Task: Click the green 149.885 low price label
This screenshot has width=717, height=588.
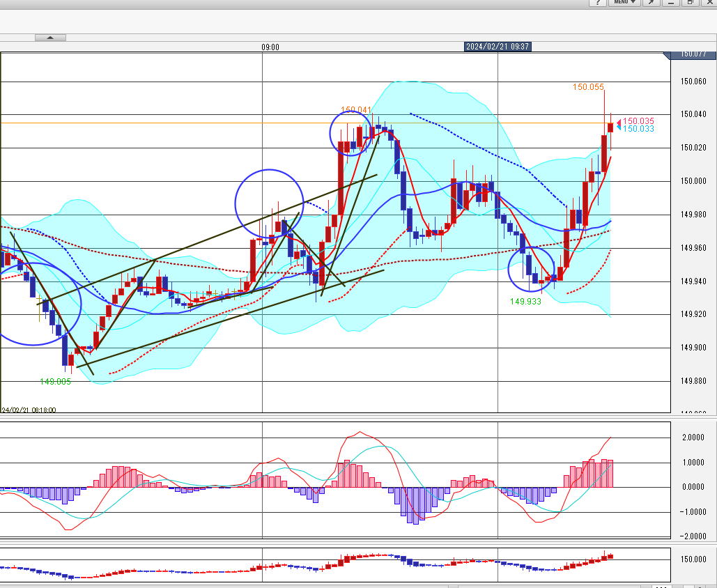Action: (x=56, y=381)
